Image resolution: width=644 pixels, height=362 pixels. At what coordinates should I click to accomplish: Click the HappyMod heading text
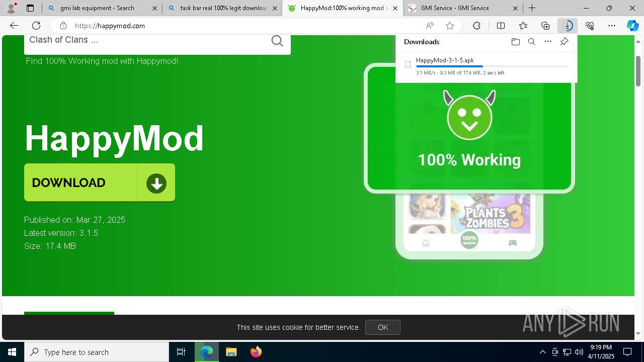pos(114,138)
